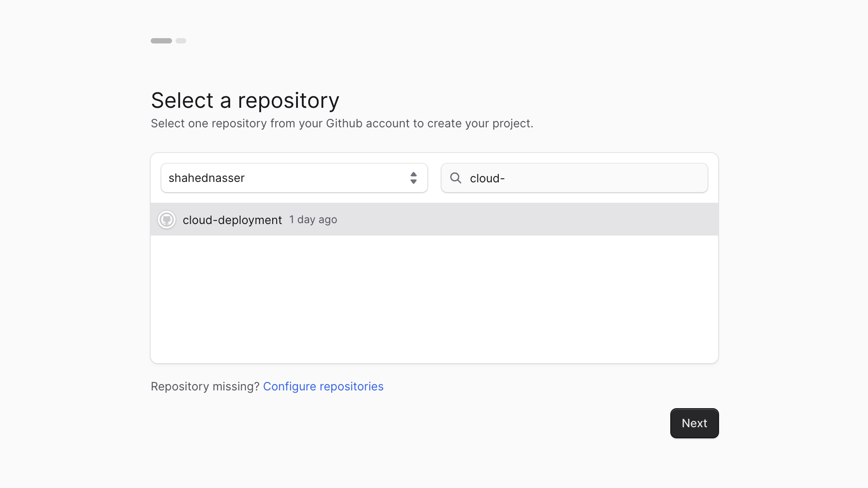
Task: Select the cloud-deployment repository
Action: point(232,219)
